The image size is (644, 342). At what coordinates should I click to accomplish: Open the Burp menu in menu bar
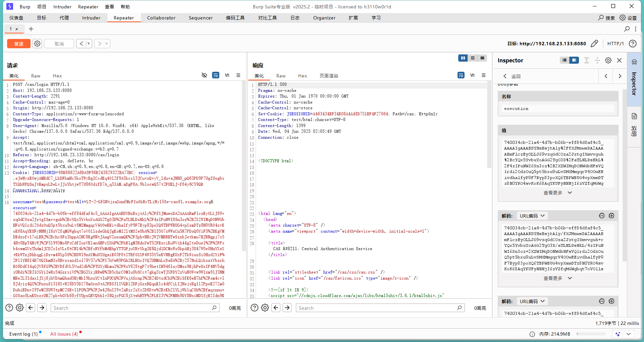click(25, 7)
